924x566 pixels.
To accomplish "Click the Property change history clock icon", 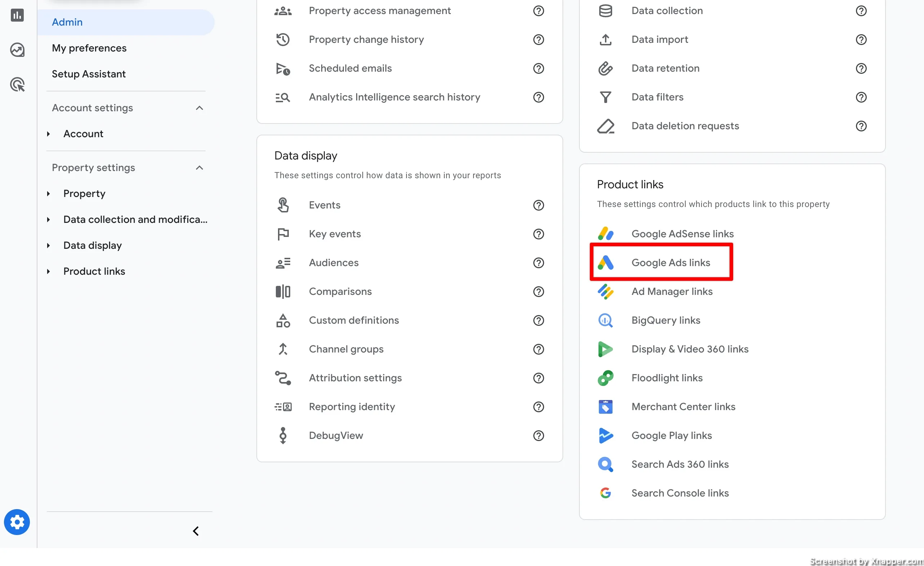I will click(x=283, y=40).
